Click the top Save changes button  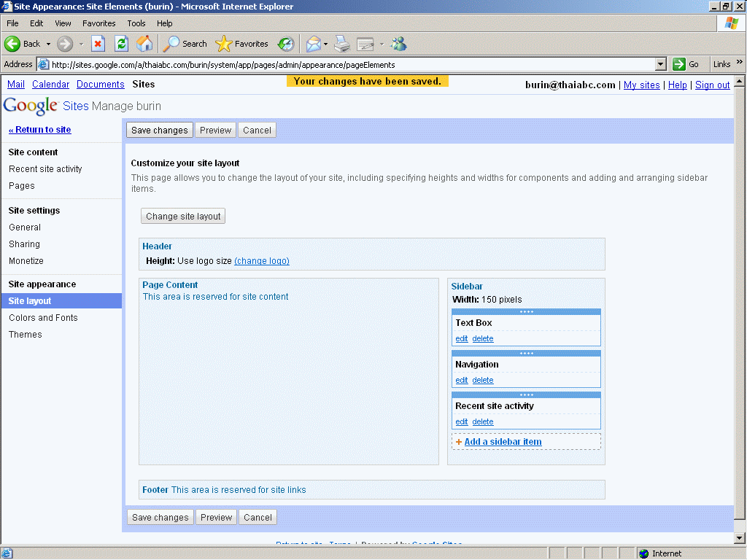tap(160, 131)
